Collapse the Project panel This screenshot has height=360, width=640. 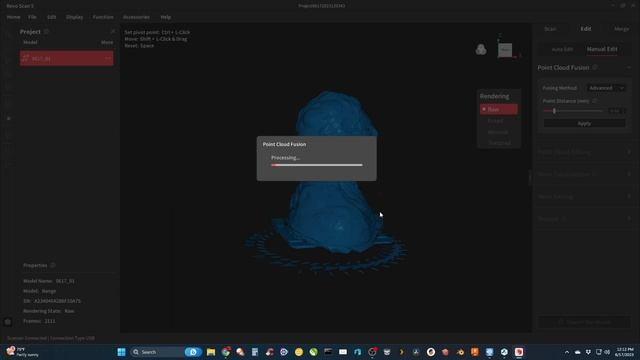tap(113, 31)
